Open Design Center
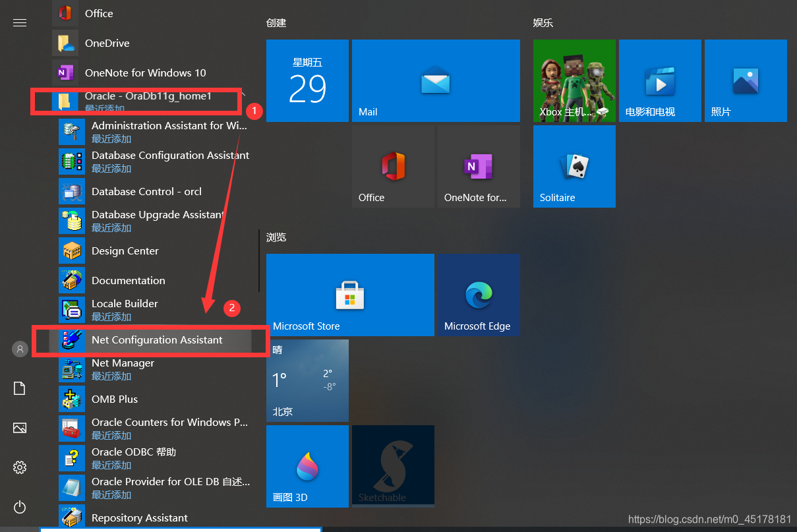The height and width of the screenshot is (532, 797). (x=154, y=251)
